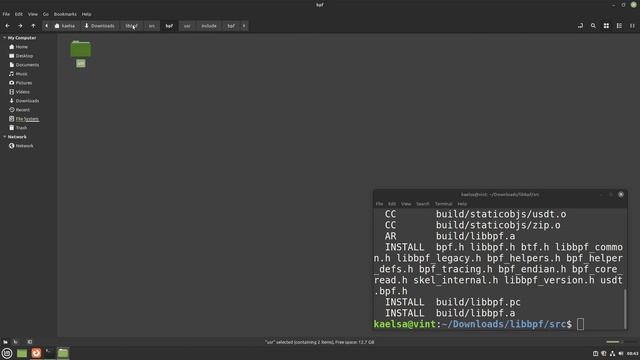The height and width of the screenshot is (360, 640).
Task: Jump to usr in path bar
Action: 187,26
